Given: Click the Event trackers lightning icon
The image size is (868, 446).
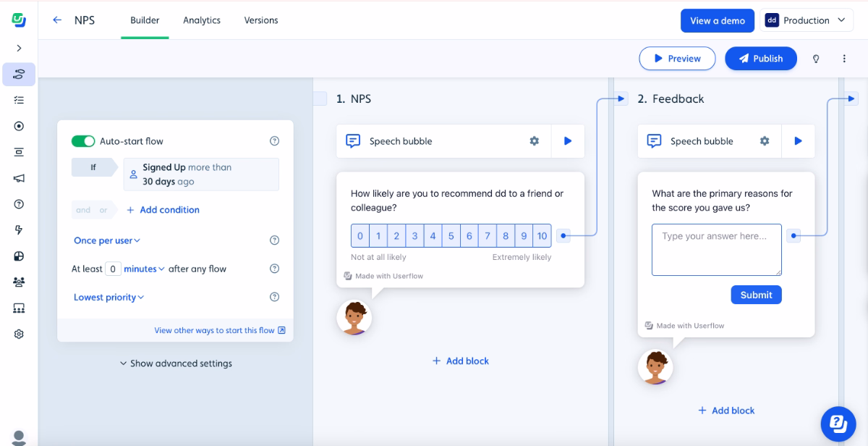Looking at the screenshot, I should 18,230.
